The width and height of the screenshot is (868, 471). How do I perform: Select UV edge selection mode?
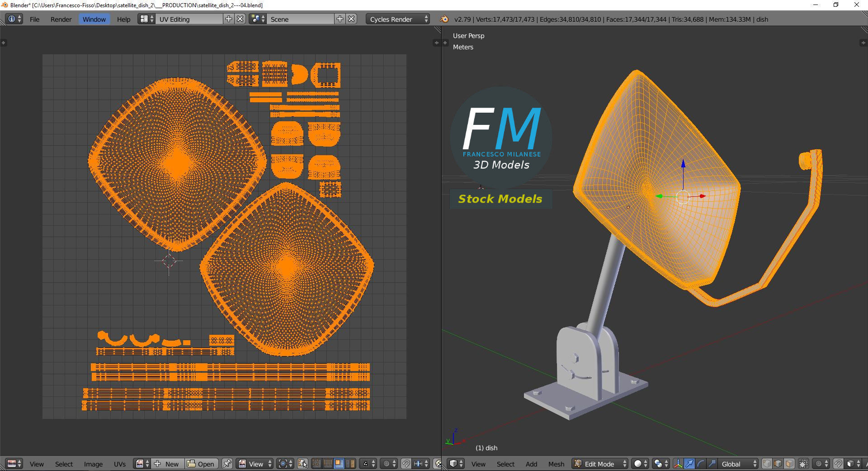pos(328,464)
